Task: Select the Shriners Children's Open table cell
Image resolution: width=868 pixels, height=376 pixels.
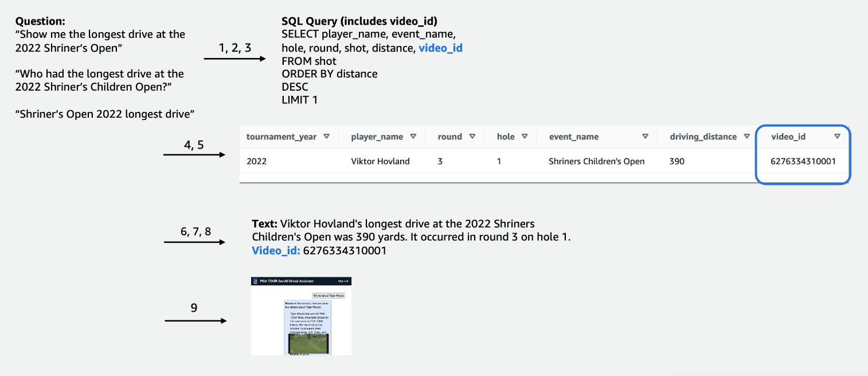Action: click(596, 161)
